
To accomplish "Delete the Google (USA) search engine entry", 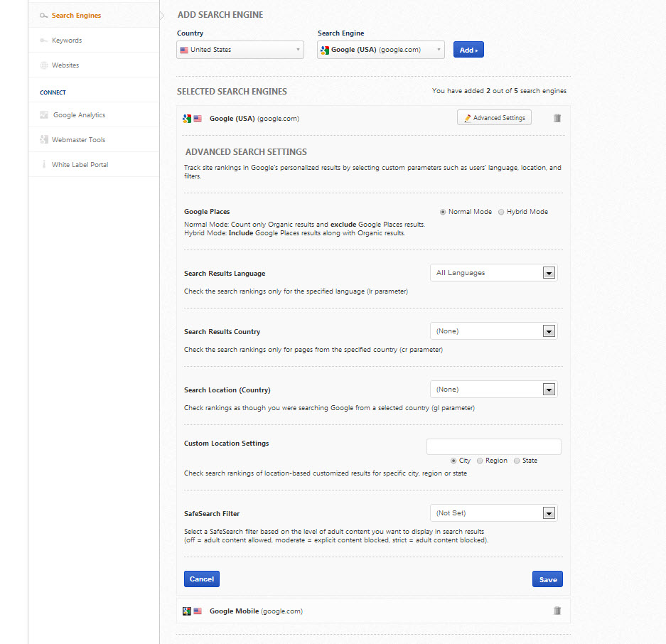I will click(x=557, y=118).
